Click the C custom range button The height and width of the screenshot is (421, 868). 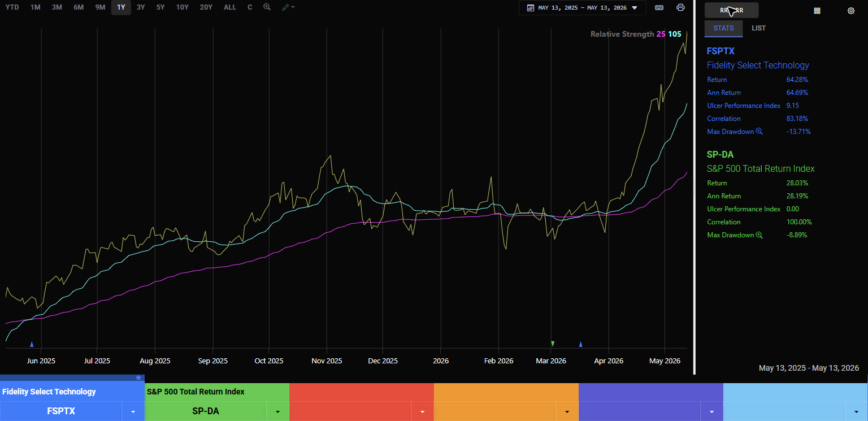pyautogui.click(x=250, y=7)
